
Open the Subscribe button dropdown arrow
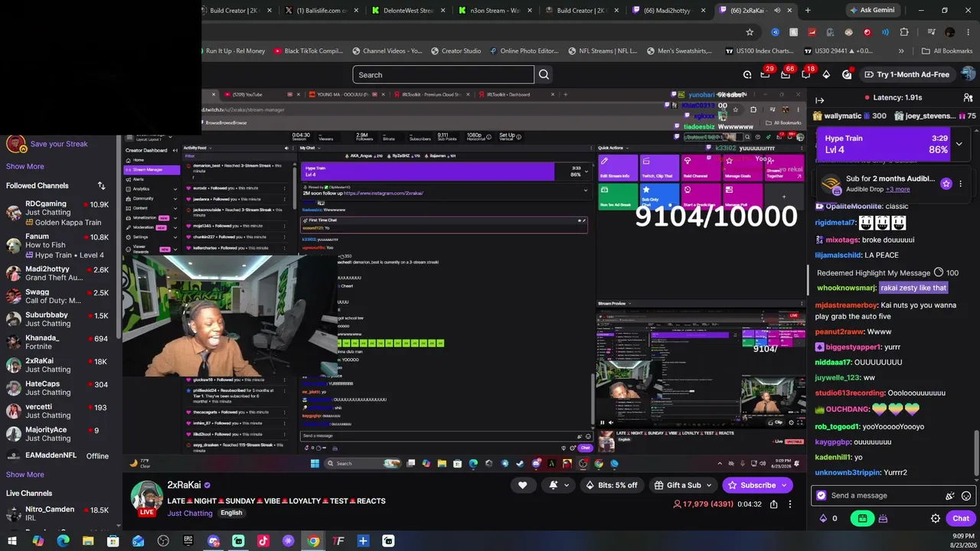point(784,485)
